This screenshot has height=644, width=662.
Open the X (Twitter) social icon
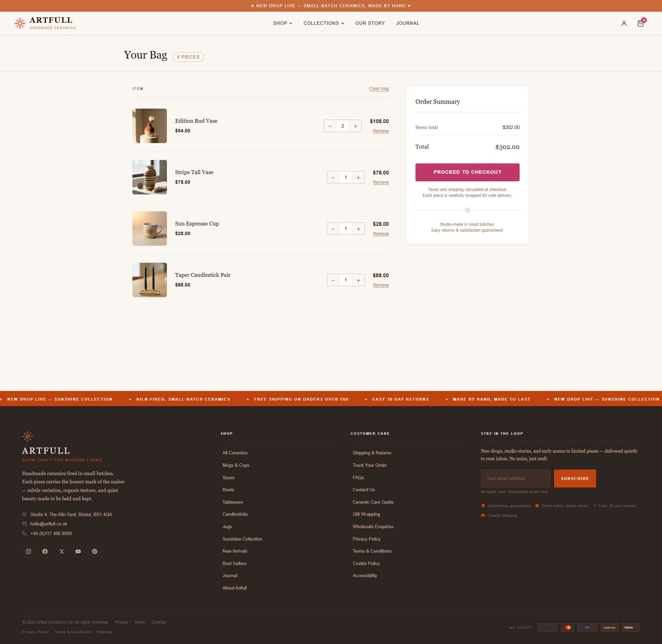click(61, 551)
